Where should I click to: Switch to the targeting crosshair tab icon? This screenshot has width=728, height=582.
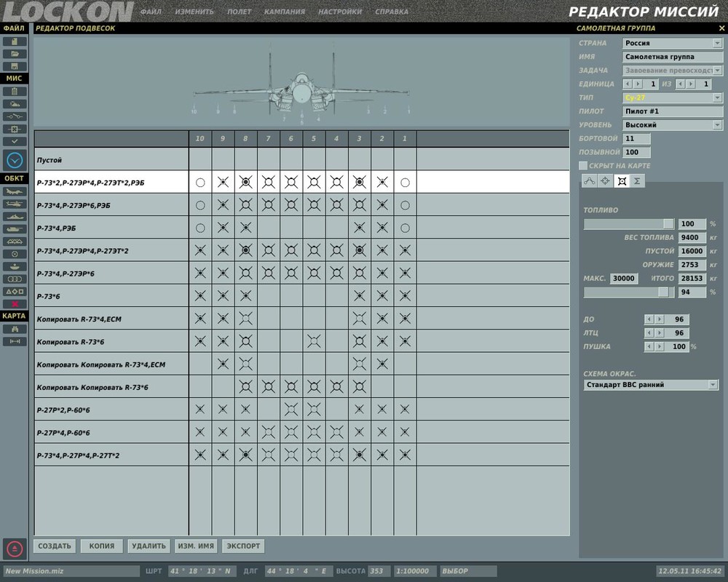pos(605,181)
